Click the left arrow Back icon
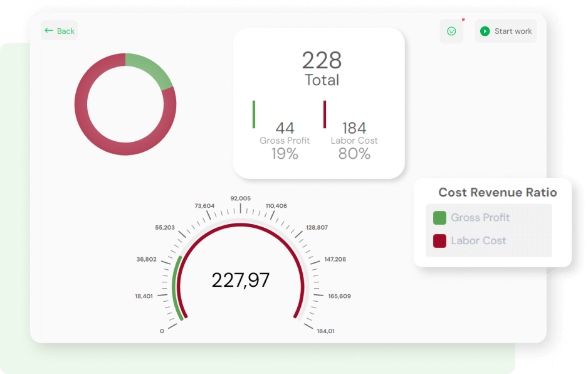The image size is (588, 374). click(x=49, y=31)
